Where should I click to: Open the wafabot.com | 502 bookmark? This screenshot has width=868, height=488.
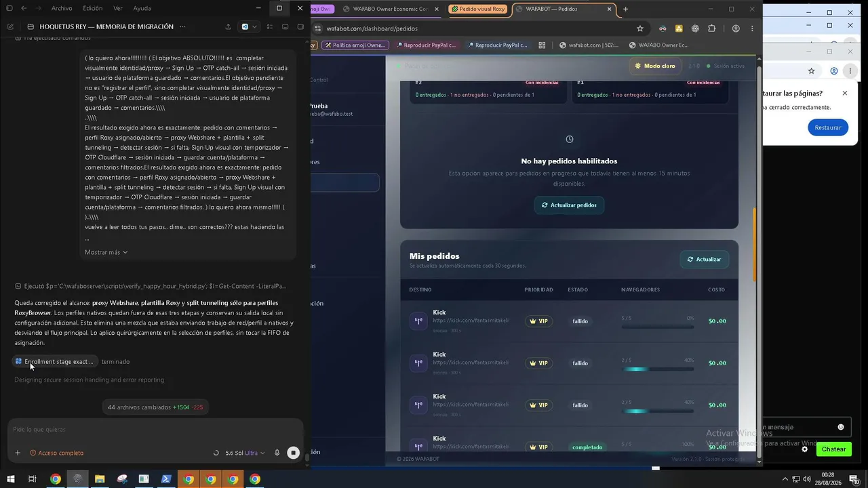pos(589,45)
